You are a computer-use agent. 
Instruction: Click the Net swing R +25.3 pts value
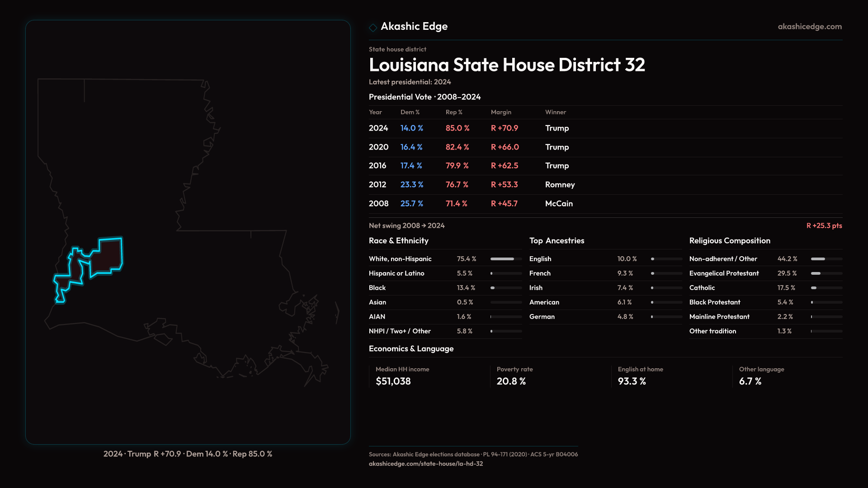coord(824,225)
